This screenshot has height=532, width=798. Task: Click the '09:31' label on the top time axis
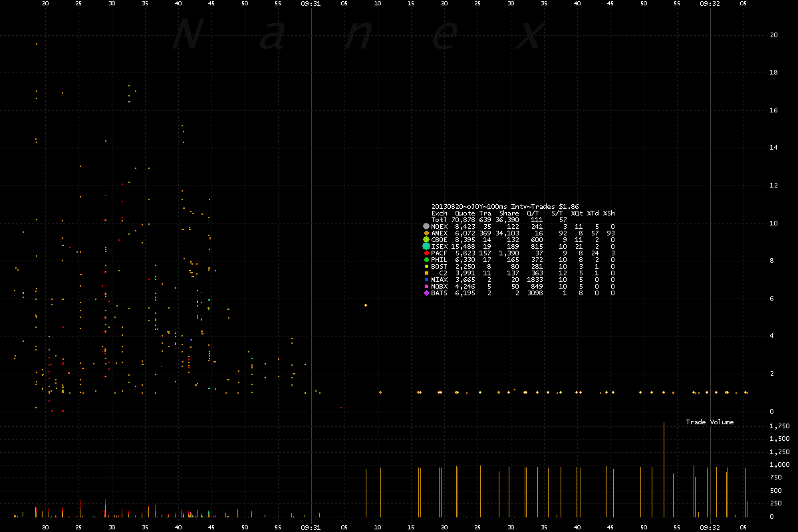click(x=311, y=3)
